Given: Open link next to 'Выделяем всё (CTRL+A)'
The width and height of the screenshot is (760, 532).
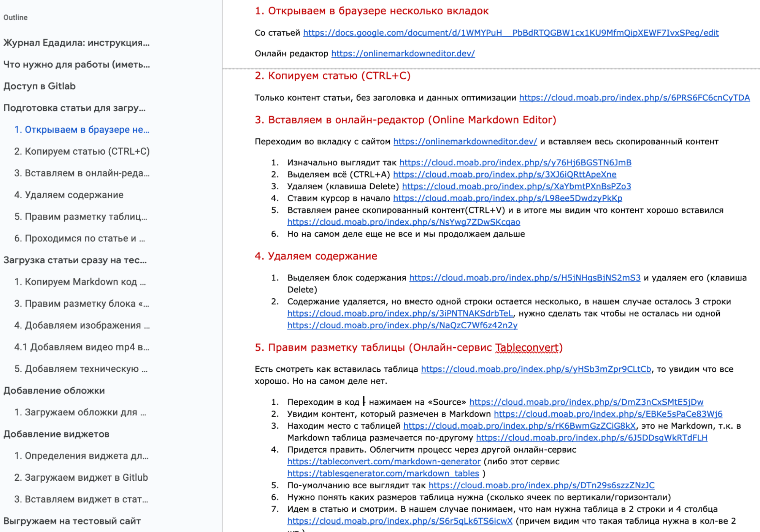Looking at the screenshot, I should (x=505, y=174).
